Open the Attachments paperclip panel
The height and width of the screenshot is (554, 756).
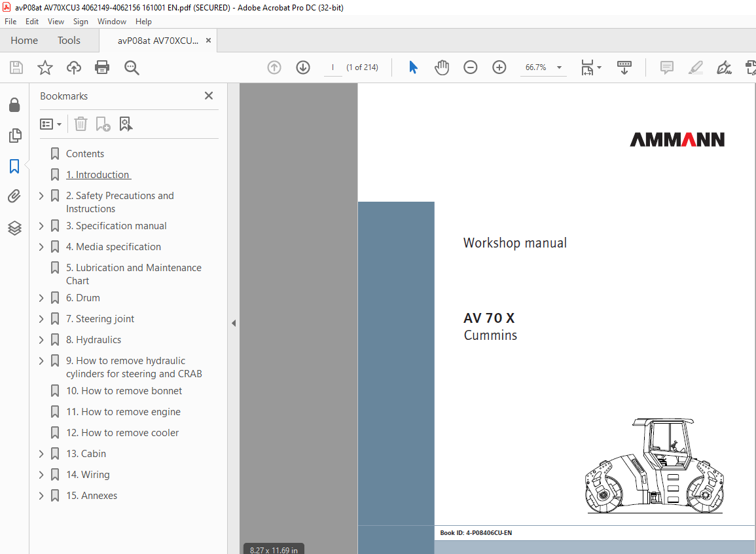coord(14,196)
